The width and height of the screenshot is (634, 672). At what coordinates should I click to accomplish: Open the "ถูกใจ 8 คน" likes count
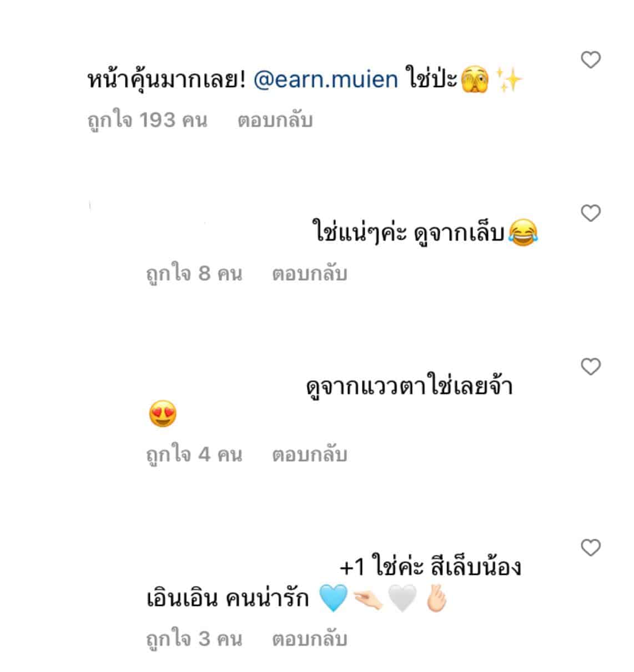click(194, 274)
